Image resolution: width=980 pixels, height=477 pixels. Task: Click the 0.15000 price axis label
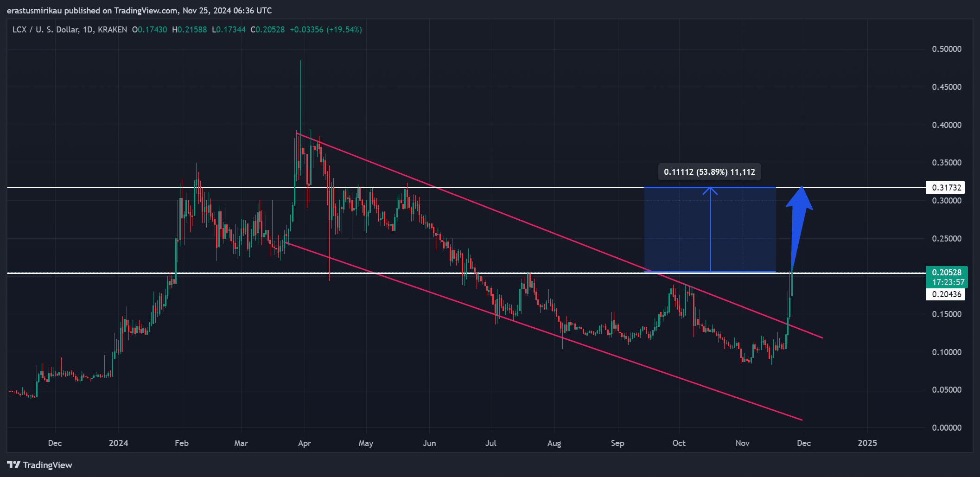tap(947, 314)
